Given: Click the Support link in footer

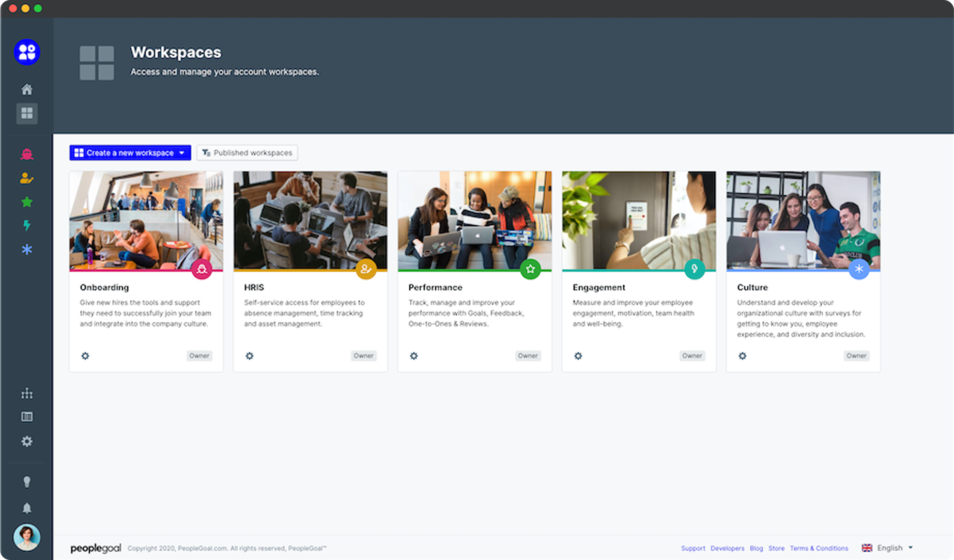Looking at the screenshot, I should pos(693,548).
